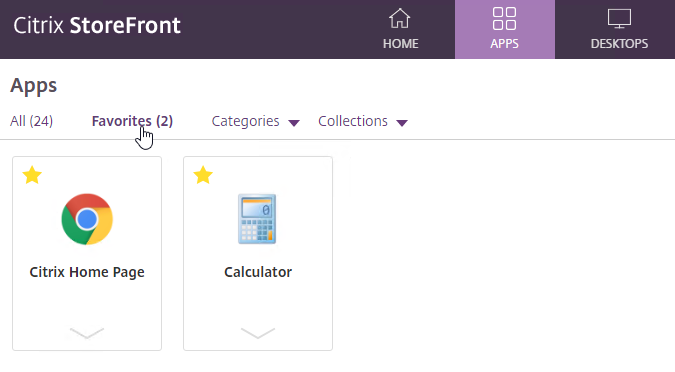Unfavorite Citrix Home Page via its star
675x372 pixels.
click(x=32, y=175)
